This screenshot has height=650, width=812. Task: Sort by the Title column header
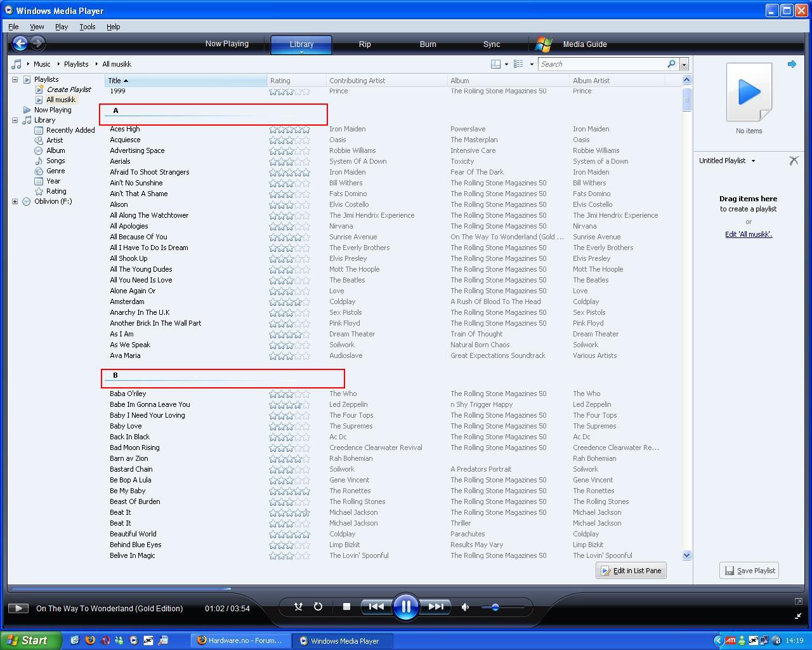pos(186,81)
